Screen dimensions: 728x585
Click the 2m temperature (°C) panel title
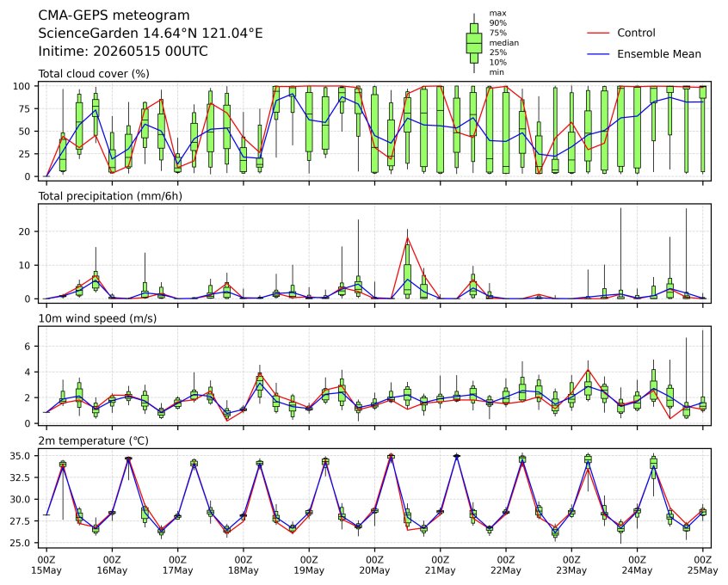click(x=93, y=440)
